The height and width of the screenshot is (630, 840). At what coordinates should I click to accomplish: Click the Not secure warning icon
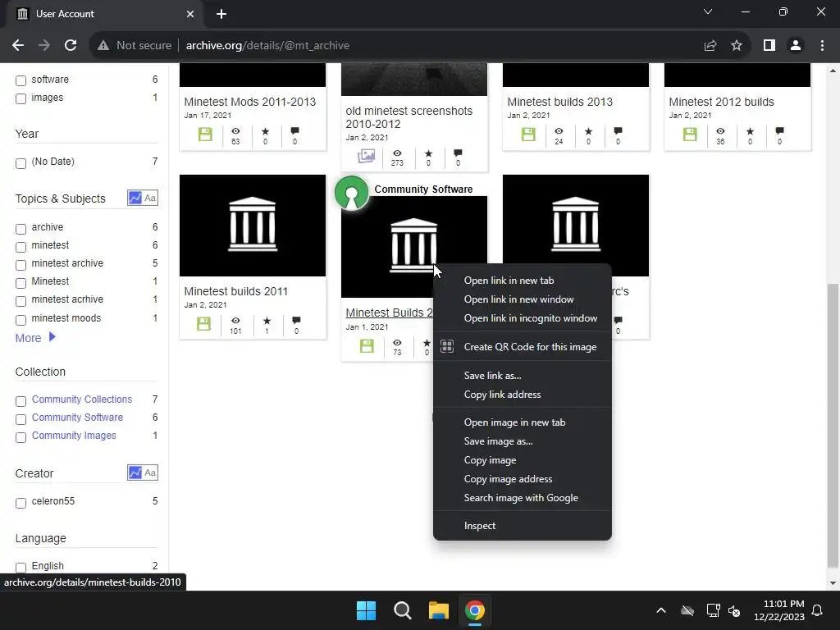[x=103, y=46]
